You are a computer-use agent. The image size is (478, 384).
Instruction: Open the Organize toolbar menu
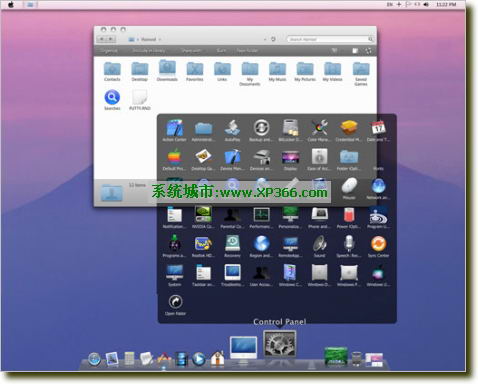(109, 51)
